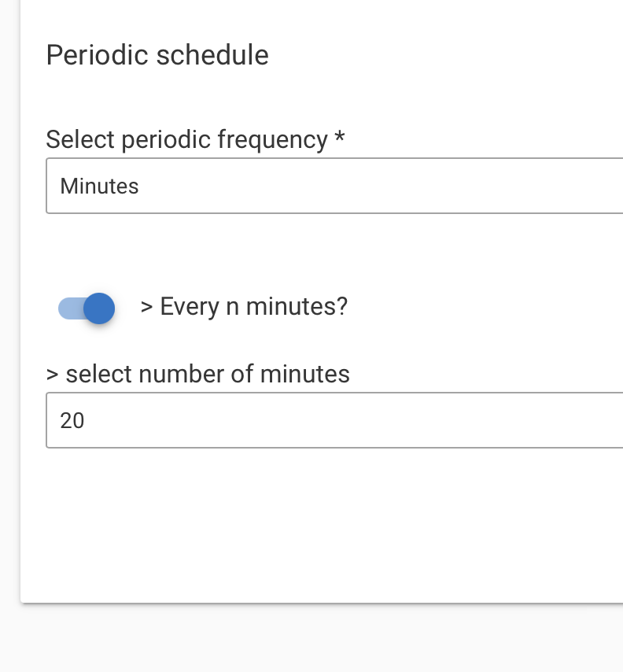Focus the number of minutes input field

click(x=334, y=420)
